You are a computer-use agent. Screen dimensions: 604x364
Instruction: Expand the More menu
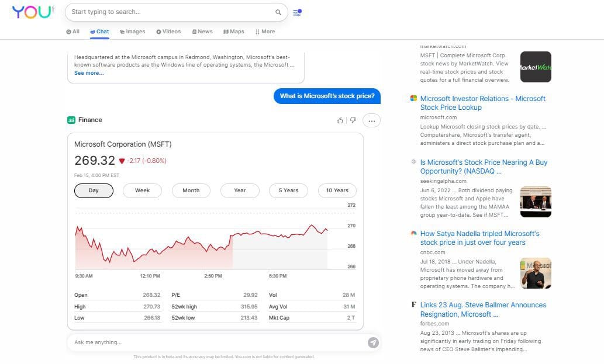click(x=265, y=32)
